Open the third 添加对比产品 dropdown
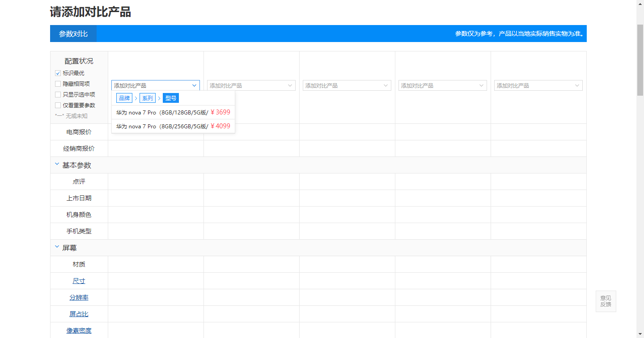This screenshot has width=644, height=338. 347,85
